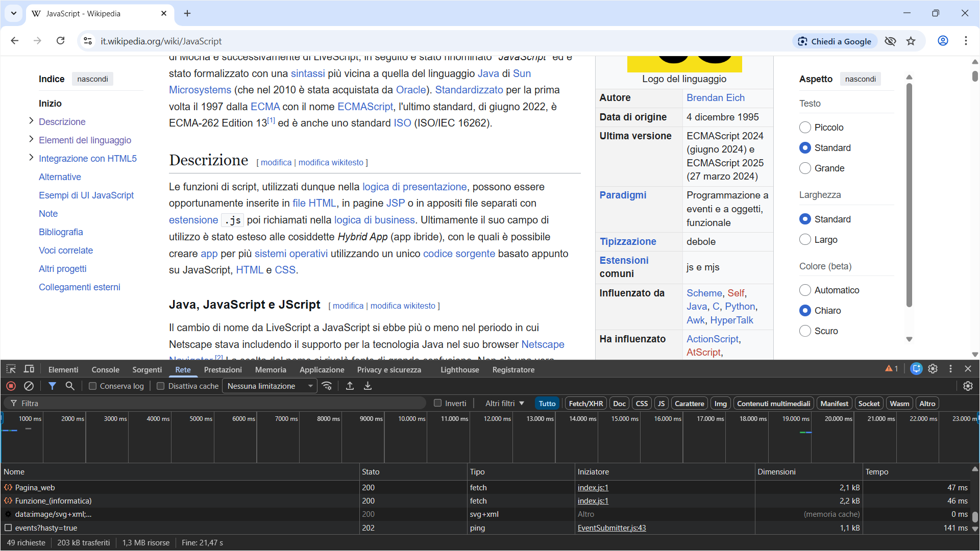This screenshot has height=551, width=980.
Task: Click the export HAR download icon
Action: pos(367,386)
